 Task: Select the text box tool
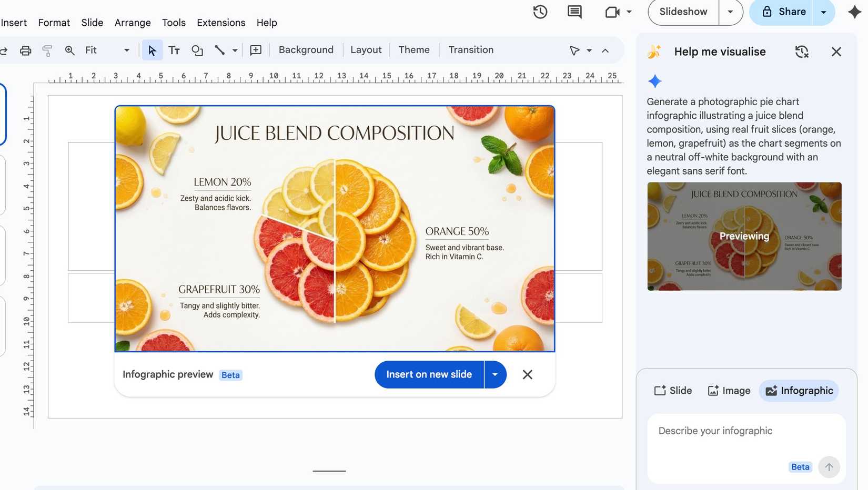click(174, 50)
